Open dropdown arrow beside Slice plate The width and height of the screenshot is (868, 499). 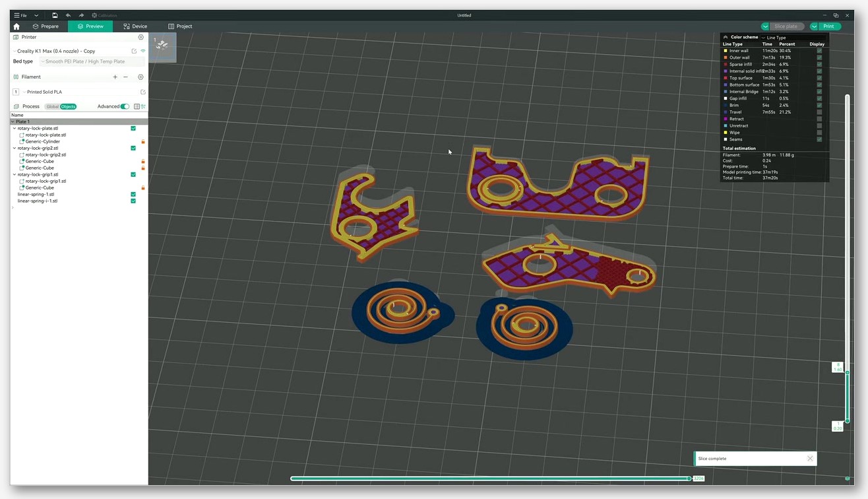coord(765,26)
